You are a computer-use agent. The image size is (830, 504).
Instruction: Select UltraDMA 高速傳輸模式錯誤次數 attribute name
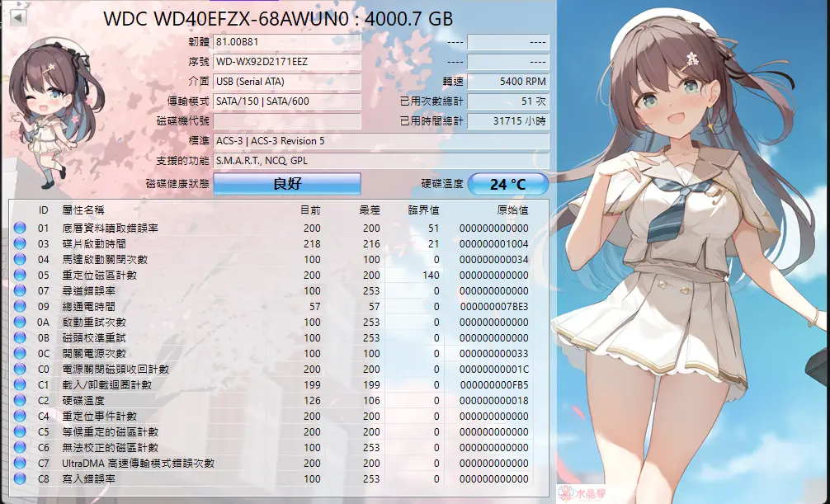tap(138, 464)
